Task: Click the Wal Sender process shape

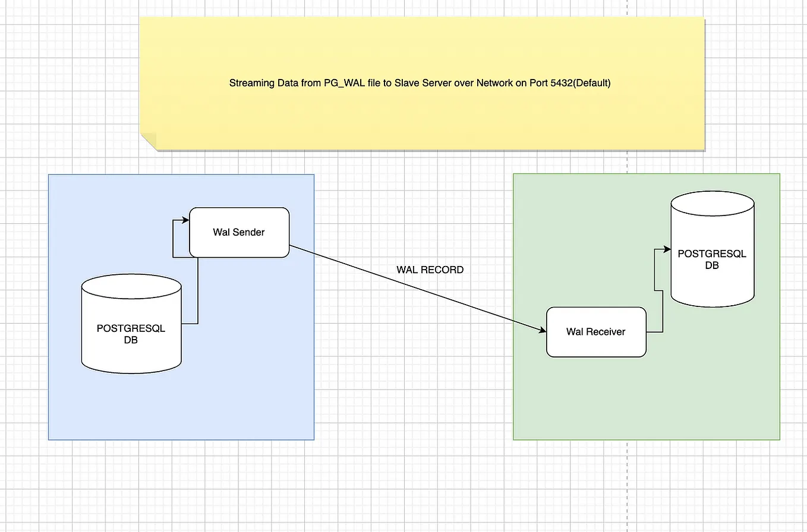Action: coord(238,232)
